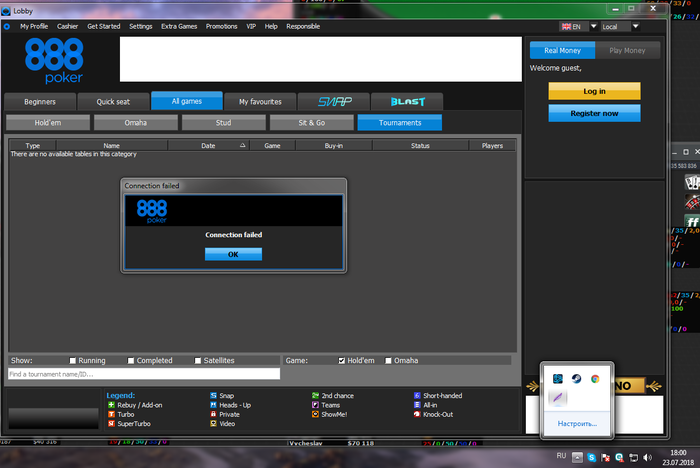Open the BLAST tab
Screen dimensions: 700x468
[407, 101]
